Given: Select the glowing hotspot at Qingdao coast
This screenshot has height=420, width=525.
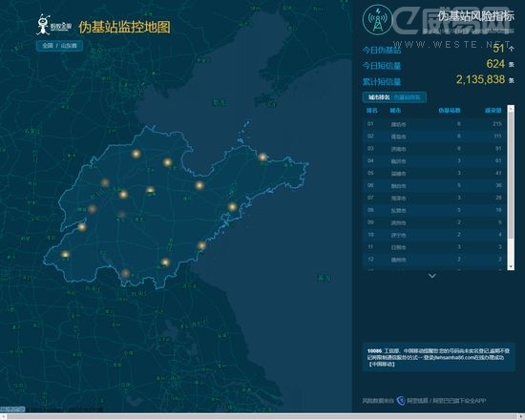Looking at the screenshot, I should 232,206.
